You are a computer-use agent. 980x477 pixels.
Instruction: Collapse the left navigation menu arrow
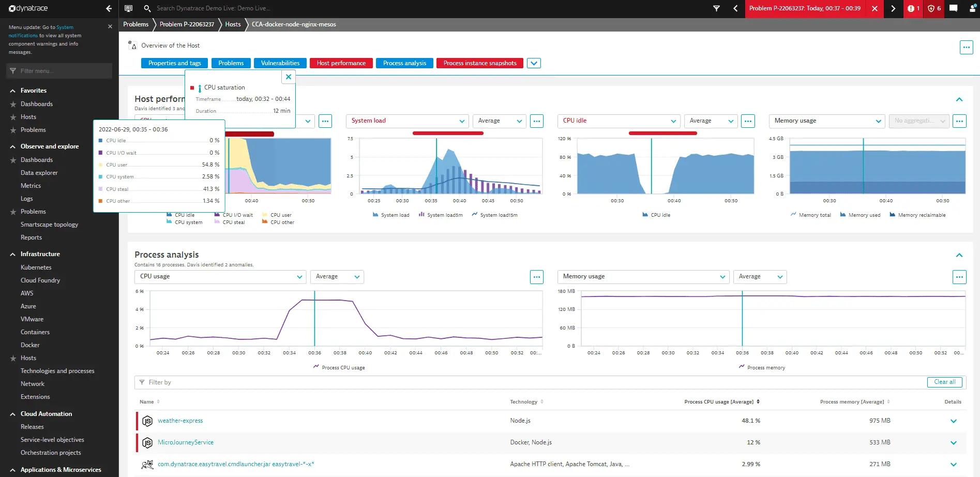109,8
